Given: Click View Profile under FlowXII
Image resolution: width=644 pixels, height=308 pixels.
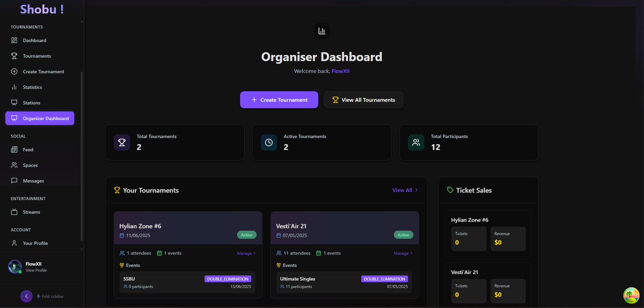Looking at the screenshot, I should (36, 270).
